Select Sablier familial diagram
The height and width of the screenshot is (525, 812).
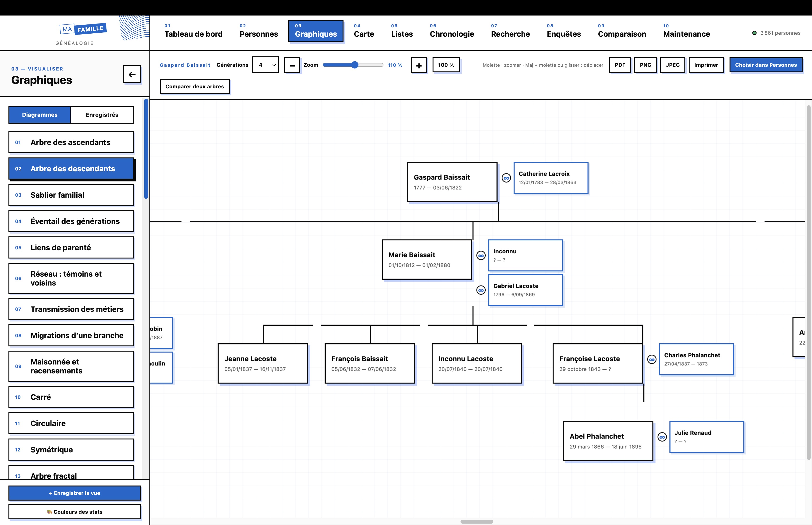(71, 195)
